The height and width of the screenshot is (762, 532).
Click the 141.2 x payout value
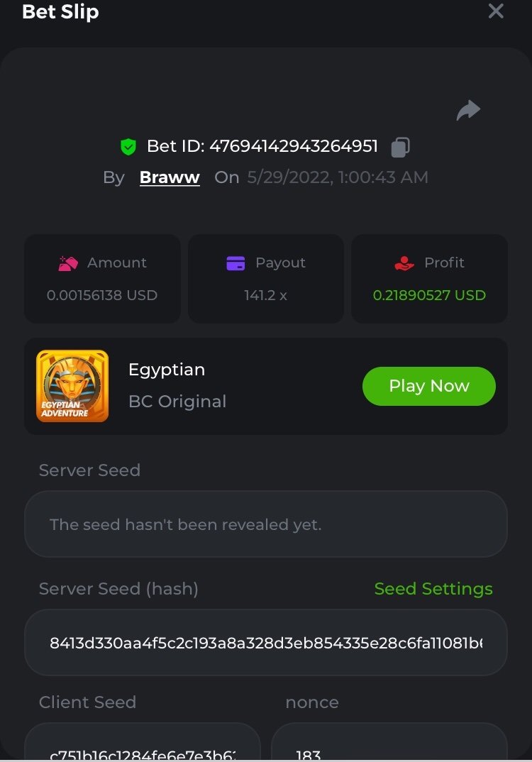coord(265,295)
